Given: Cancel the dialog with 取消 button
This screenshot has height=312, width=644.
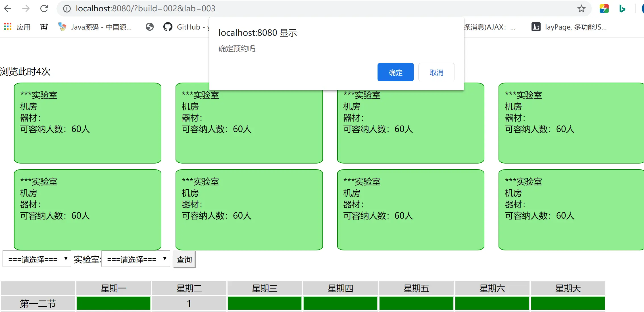Looking at the screenshot, I should coord(436,72).
